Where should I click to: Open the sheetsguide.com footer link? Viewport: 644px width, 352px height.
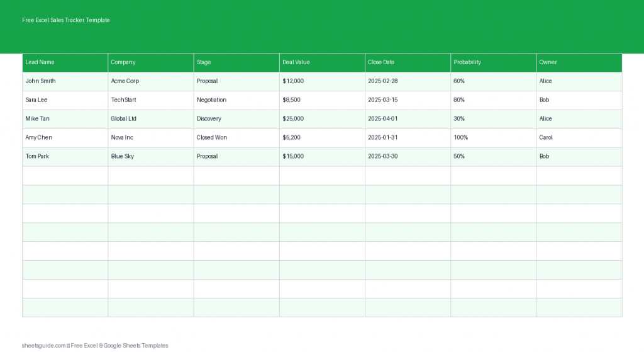coord(43,345)
